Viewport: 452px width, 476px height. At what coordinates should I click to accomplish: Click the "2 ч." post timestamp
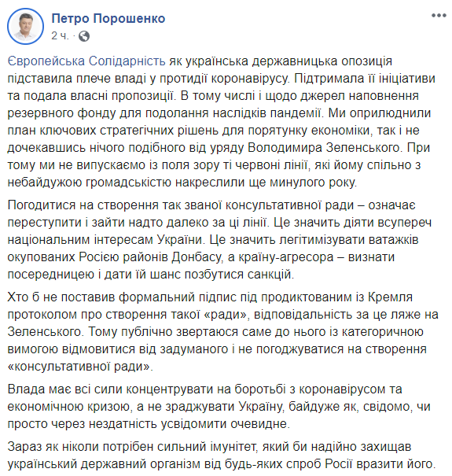[x=60, y=36]
